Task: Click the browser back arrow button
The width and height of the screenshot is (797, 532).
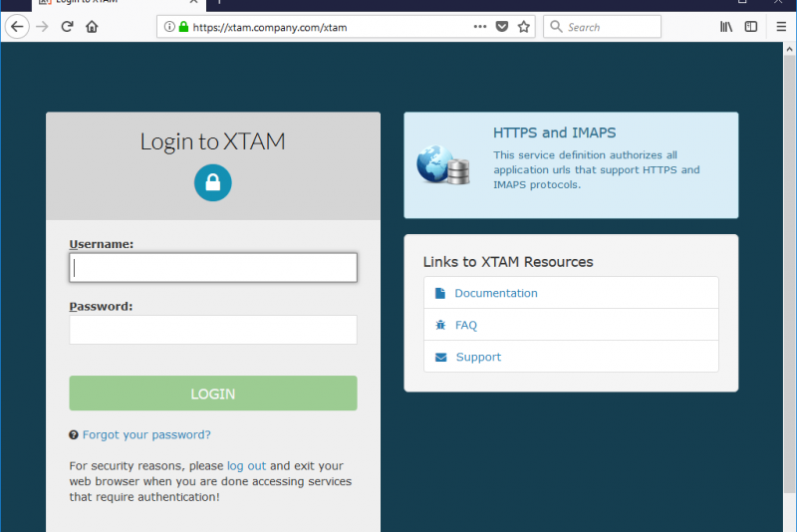Action: tap(17, 27)
